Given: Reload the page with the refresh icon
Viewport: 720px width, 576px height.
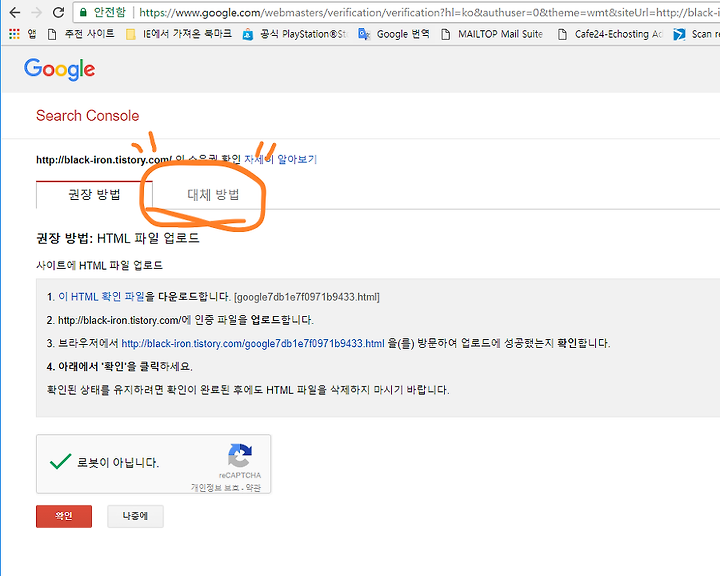Looking at the screenshot, I should (x=58, y=12).
